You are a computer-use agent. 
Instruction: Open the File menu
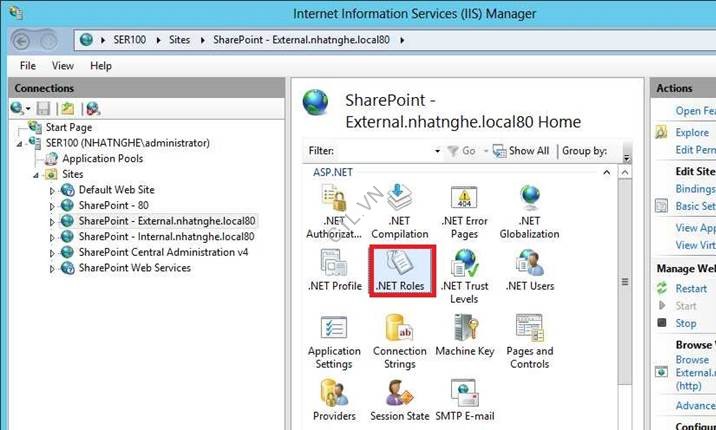pyautogui.click(x=28, y=66)
